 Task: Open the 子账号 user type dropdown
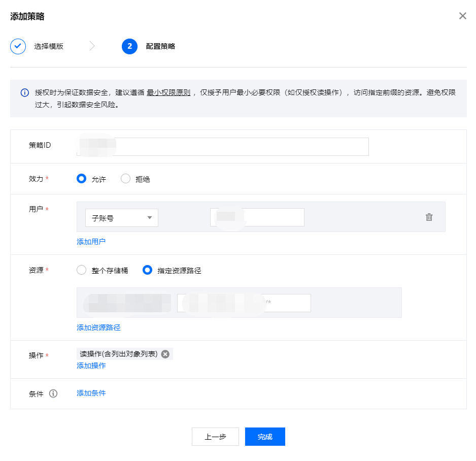point(122,218)
